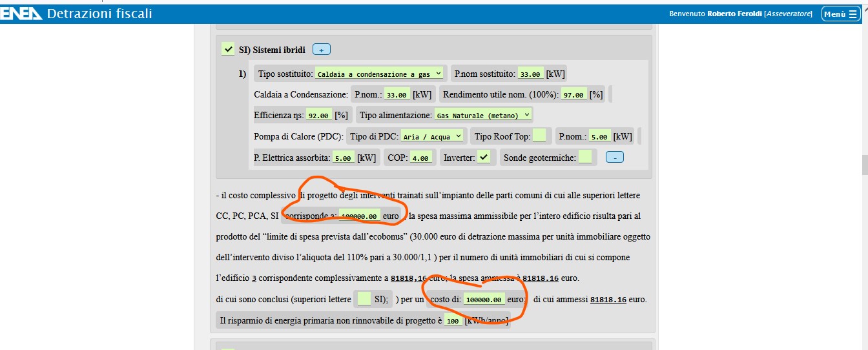The width and height of the screenshot is (868, 350).
Task: Click the ENEA logo
Action: tap(21, 13)
